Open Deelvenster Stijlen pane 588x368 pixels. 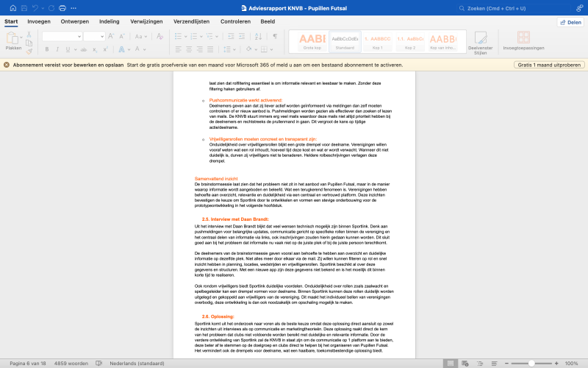[480, 41]
